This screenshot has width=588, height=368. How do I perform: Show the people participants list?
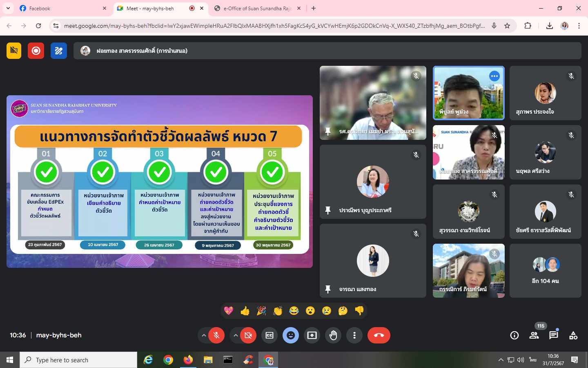[x=534, y=335]
